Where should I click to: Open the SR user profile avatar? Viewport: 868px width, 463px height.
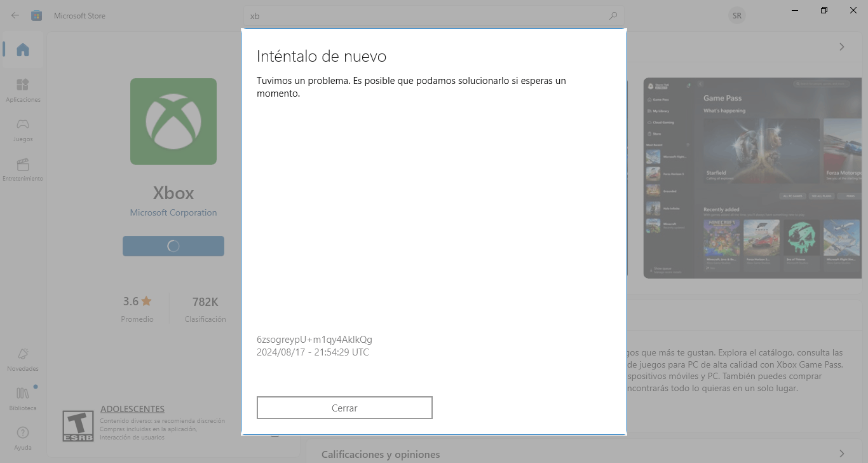[x=737, y=15]
